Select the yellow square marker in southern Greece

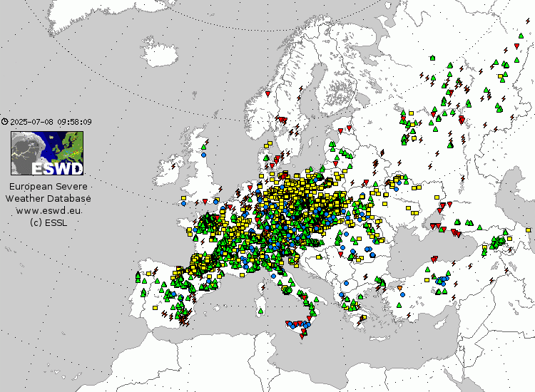pyautogui.click(x=365, y=317)
